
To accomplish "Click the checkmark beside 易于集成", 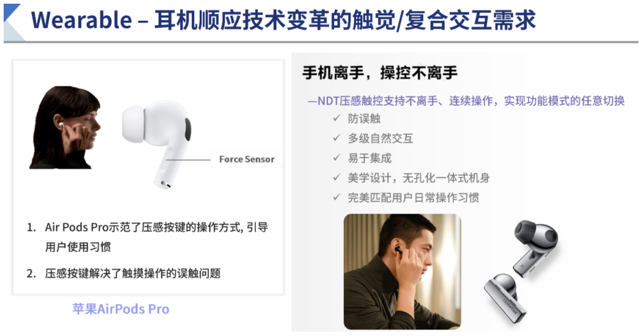I will (x=337, y=158).
